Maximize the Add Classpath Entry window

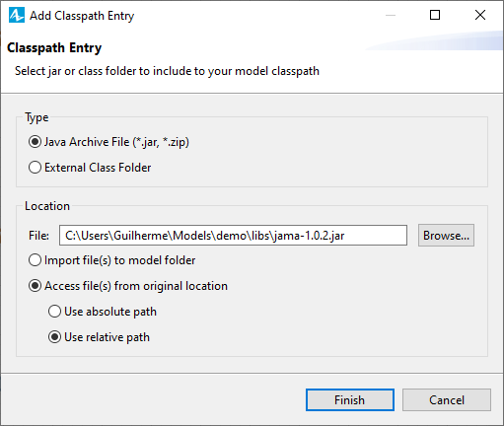435,15
